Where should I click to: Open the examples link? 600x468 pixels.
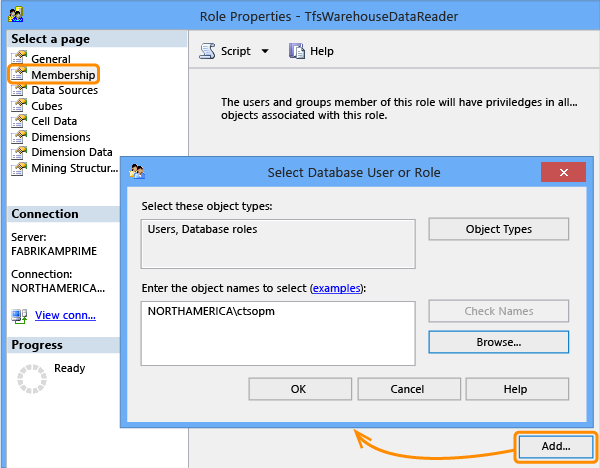coord(337,288)
